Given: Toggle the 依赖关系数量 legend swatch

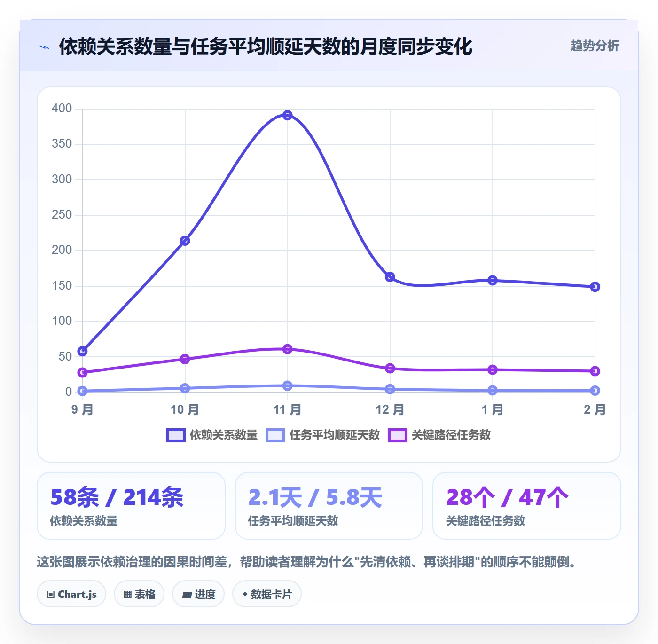Looking at the screenshot, I should tap(176, 435).
